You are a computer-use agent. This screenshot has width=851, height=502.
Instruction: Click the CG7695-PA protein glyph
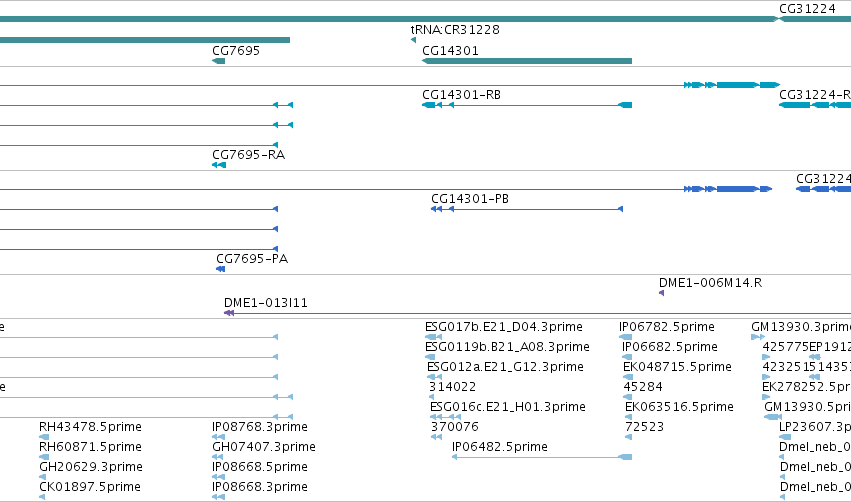point(220,269)
